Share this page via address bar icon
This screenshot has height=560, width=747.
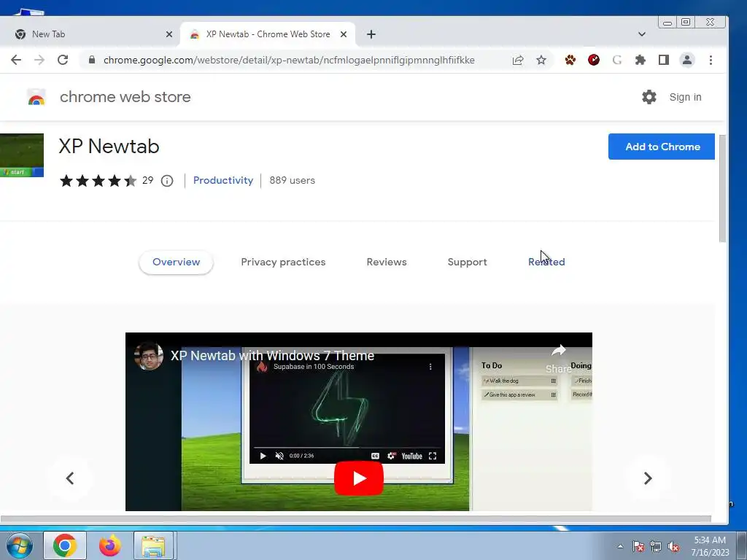tap(518, 60)
